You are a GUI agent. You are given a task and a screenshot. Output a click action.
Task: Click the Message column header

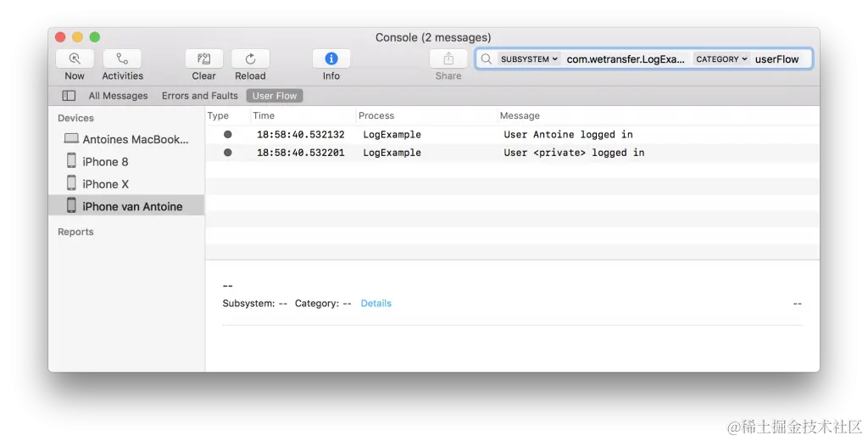[520, 116]
